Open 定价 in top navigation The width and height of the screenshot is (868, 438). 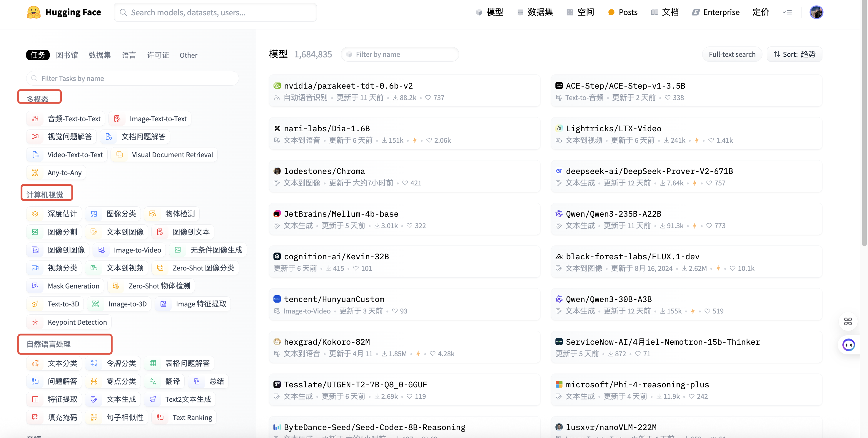760,12
